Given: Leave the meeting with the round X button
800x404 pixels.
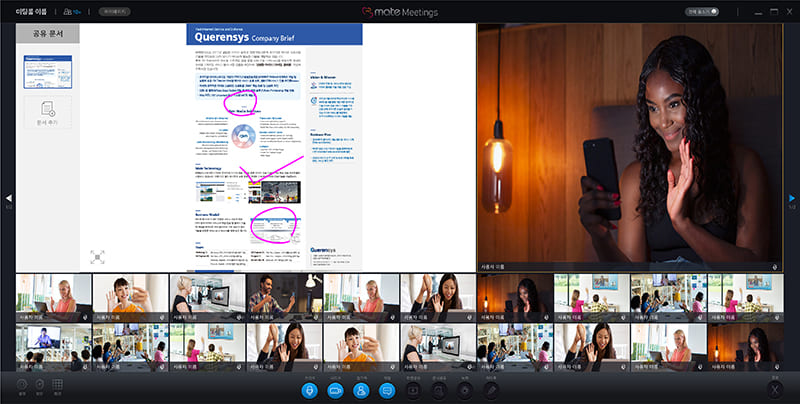Looking at the screenshot, I should (775, 390).
